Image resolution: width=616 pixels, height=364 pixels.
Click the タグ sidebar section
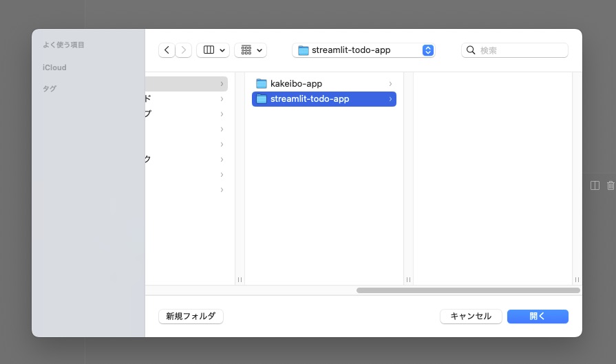(x=50, y=89)
